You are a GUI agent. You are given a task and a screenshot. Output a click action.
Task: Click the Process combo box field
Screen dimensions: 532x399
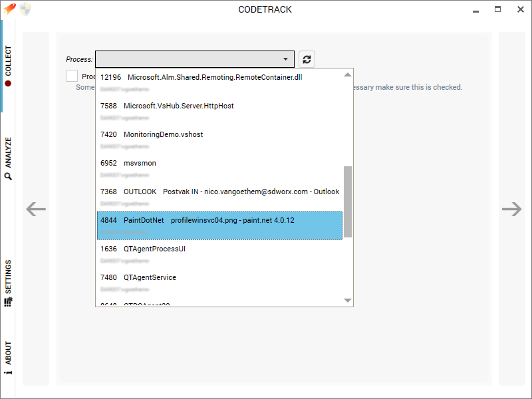point(195,59)
